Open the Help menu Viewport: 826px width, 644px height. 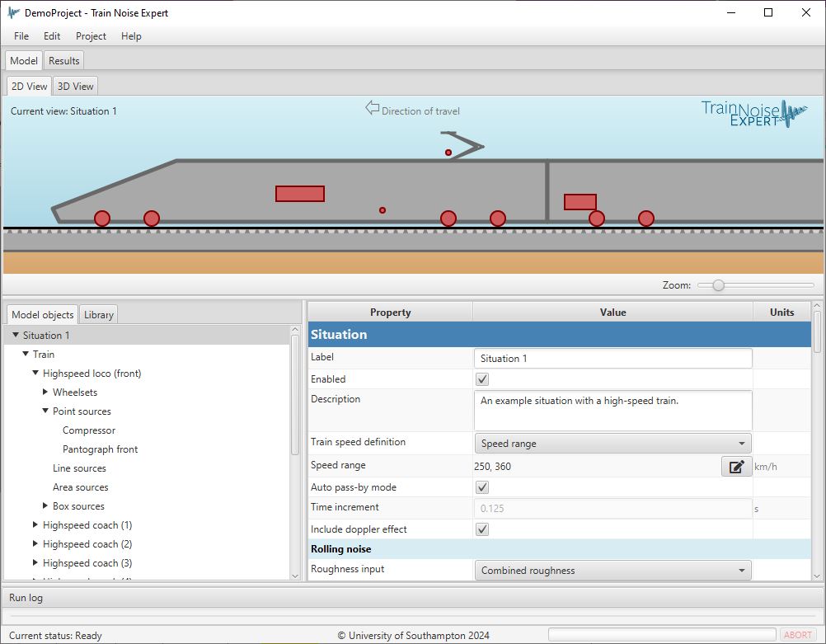[x=131, y=35]
